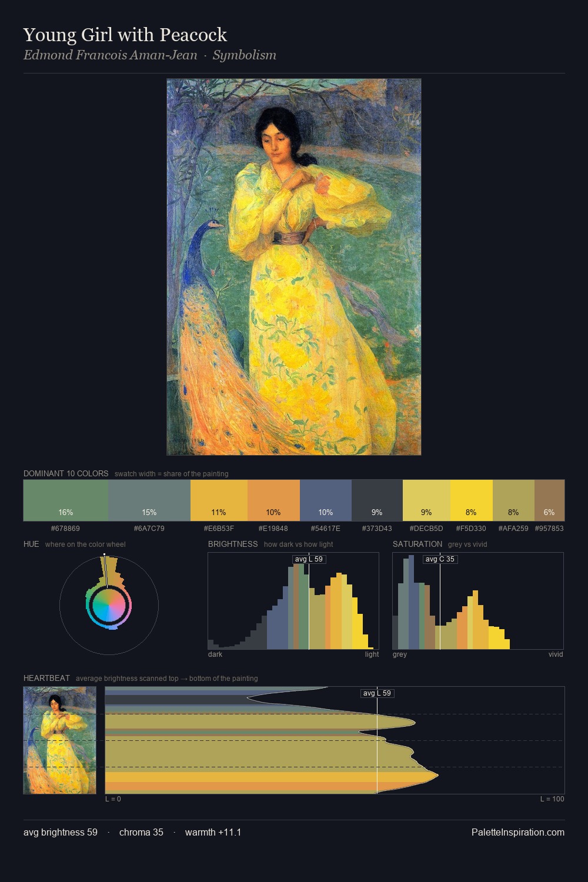Select the bright yellow #F5D330 swatch
Image resolution: width=588 pixels, height=882 pixels.
[x=471, y=500]
